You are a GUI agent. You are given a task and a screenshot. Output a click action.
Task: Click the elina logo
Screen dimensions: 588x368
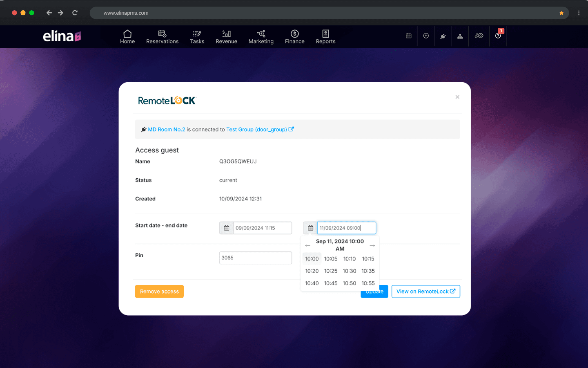[62, 36]
